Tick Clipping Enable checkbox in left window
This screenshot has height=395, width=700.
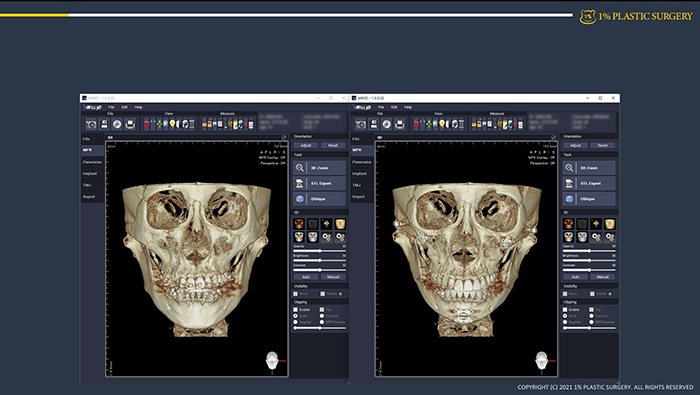click(296, 309)
